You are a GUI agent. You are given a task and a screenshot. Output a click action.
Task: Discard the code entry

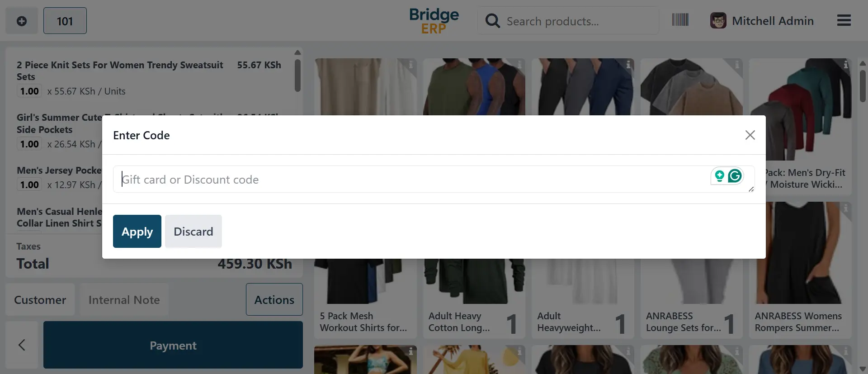click(193, 232)
